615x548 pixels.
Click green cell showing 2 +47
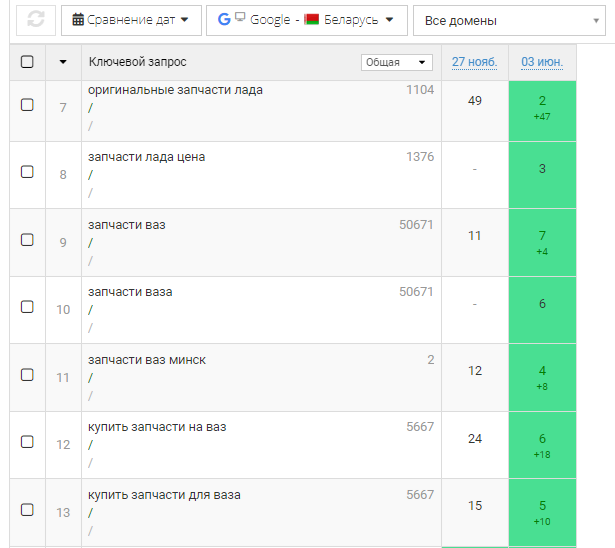point(542,111)
